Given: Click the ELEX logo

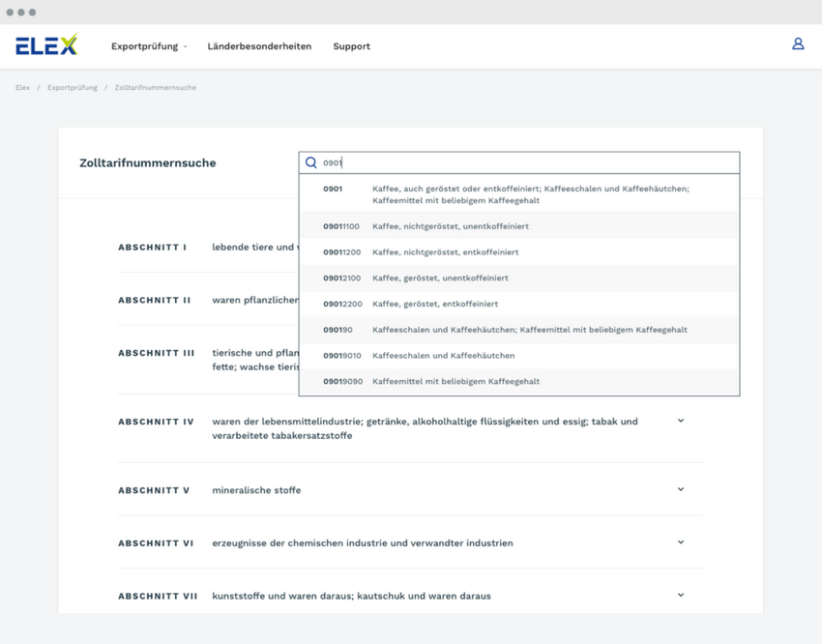Looking at the screenshot, I should 45,45.
